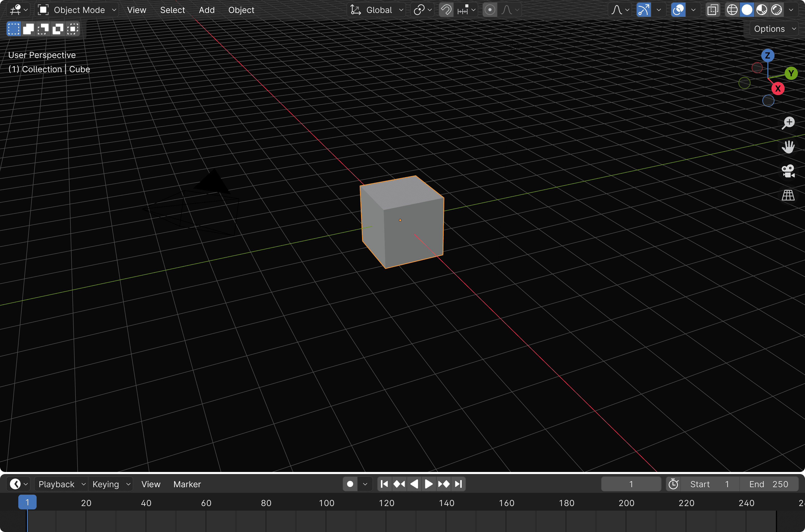Click the pan view hand icon
This screenshot has width=805, height=532.
pos(788,147)
